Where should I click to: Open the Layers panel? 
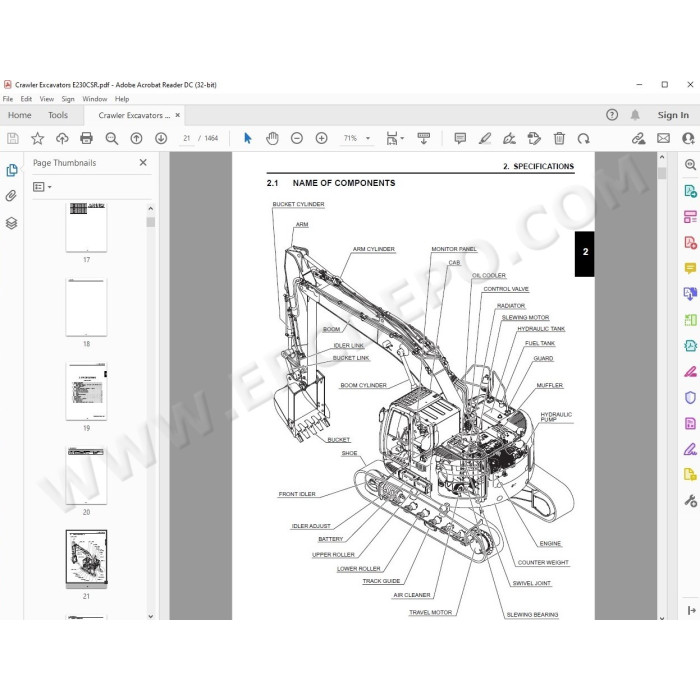11,223
